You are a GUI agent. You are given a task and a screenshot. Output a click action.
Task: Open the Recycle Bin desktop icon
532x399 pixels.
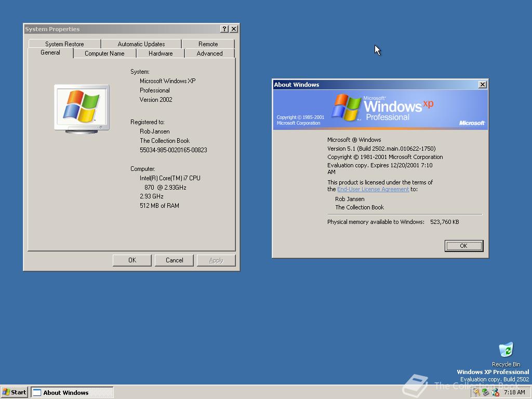coord(506,354)
